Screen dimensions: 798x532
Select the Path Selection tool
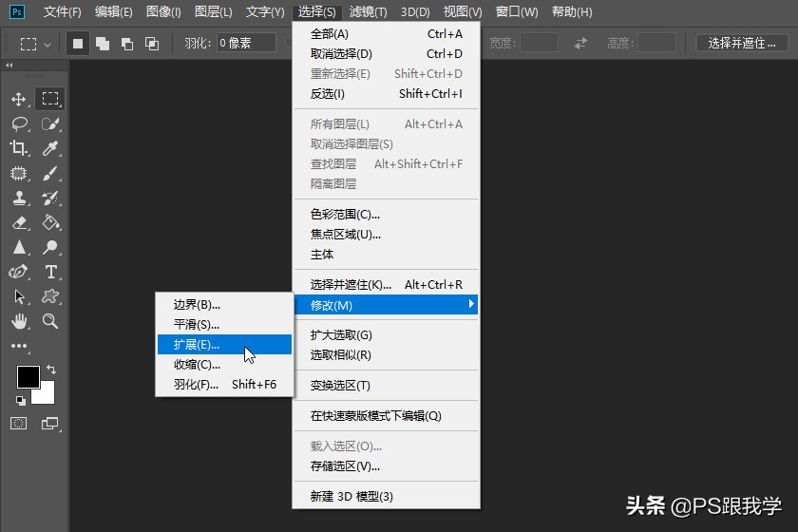tap(19, 296)
